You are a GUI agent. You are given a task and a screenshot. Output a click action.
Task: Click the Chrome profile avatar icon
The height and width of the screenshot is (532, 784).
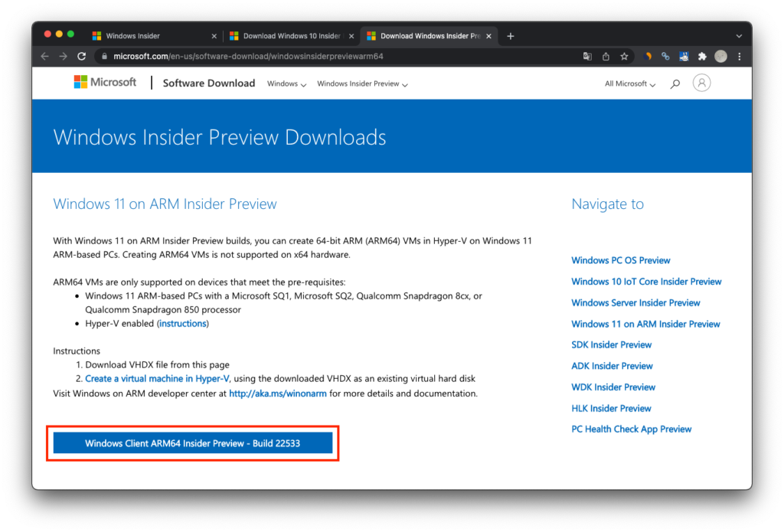tap(720, 56)
